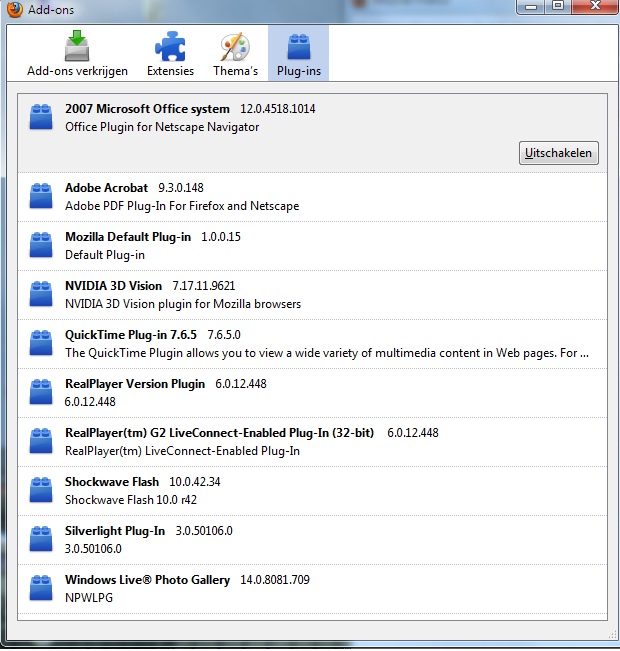Select the 2007 Microsoft Office system name

click(x=147, y=109)
